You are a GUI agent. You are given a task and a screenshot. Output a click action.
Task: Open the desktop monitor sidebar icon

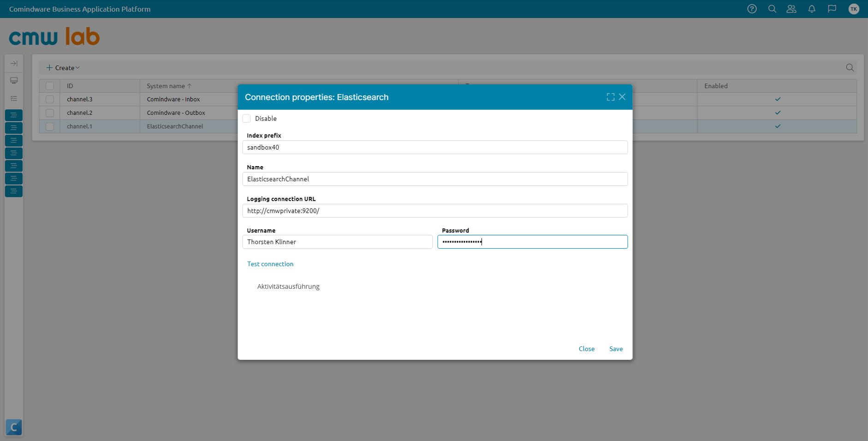(14, 81)
